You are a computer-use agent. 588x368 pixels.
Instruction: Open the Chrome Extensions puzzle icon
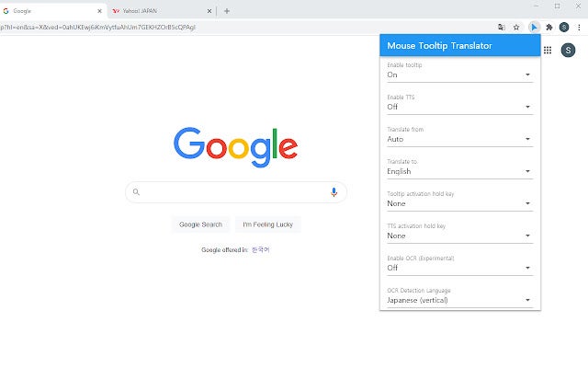(549, 27)
